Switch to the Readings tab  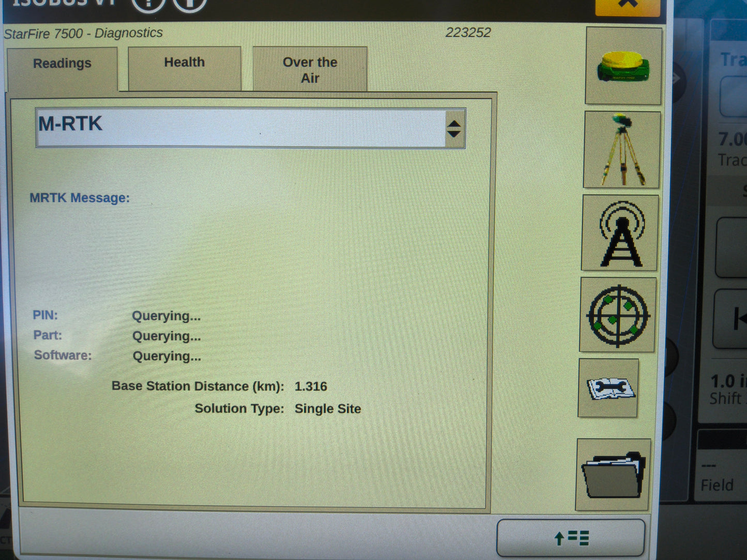tap(62, 69)
